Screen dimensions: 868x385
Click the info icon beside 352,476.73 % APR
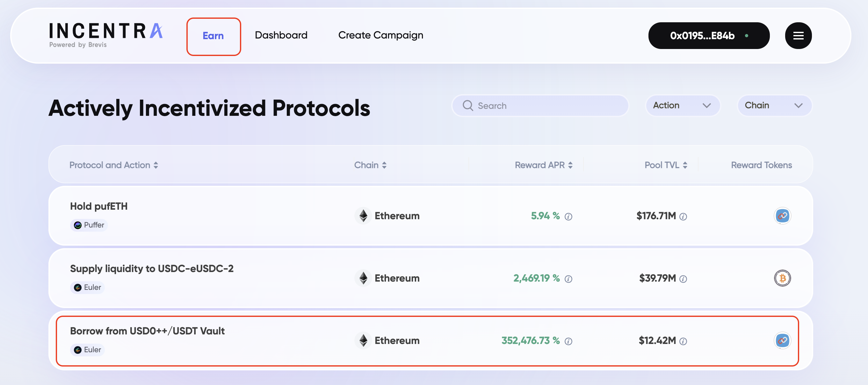[568, 341]
